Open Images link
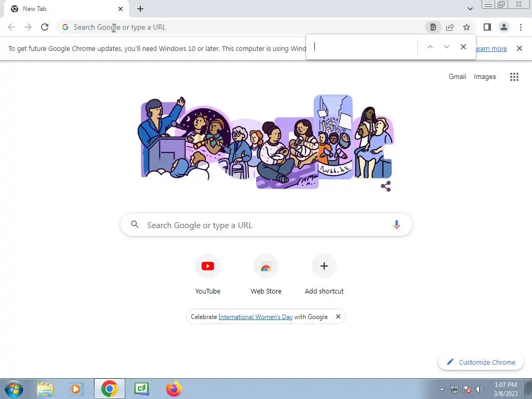The width and height of the screenshot is (532, 399). pos(485,77)
